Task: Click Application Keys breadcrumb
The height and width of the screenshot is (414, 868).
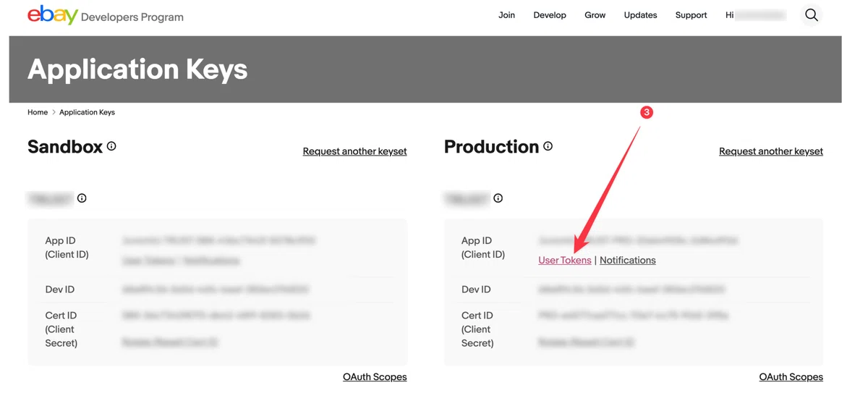Action: tap(87, 112)
